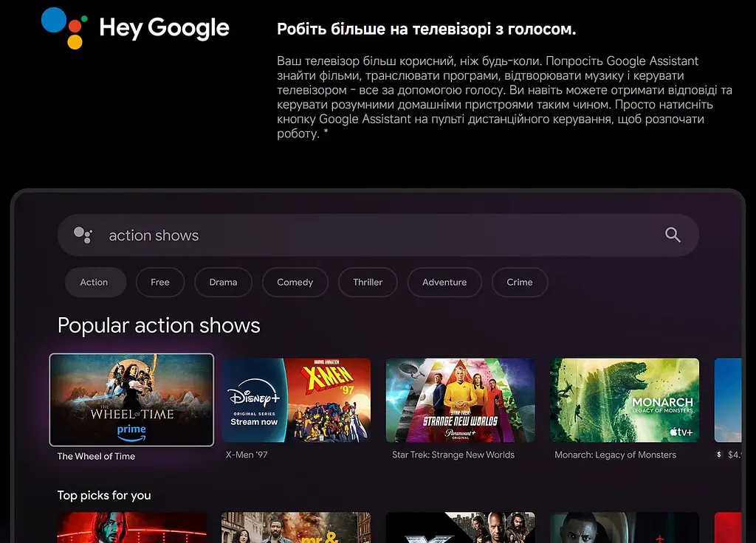Click the Apple TV+ logo on Monarch card
Viewport: 756px width, 543px height.
tap(681, 432)
